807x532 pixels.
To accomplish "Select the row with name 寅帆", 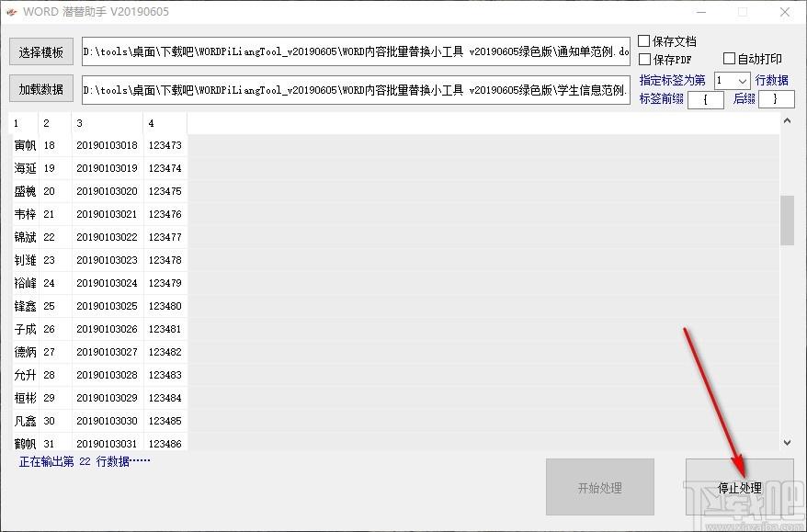I will coord(25,145).
